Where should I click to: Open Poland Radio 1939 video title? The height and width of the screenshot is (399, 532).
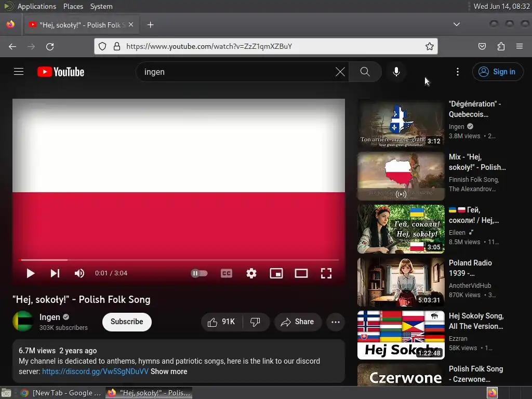click(x=470, y=268)
